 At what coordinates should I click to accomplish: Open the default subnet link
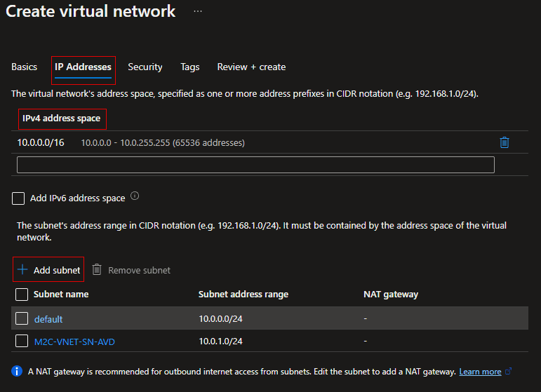48,319
